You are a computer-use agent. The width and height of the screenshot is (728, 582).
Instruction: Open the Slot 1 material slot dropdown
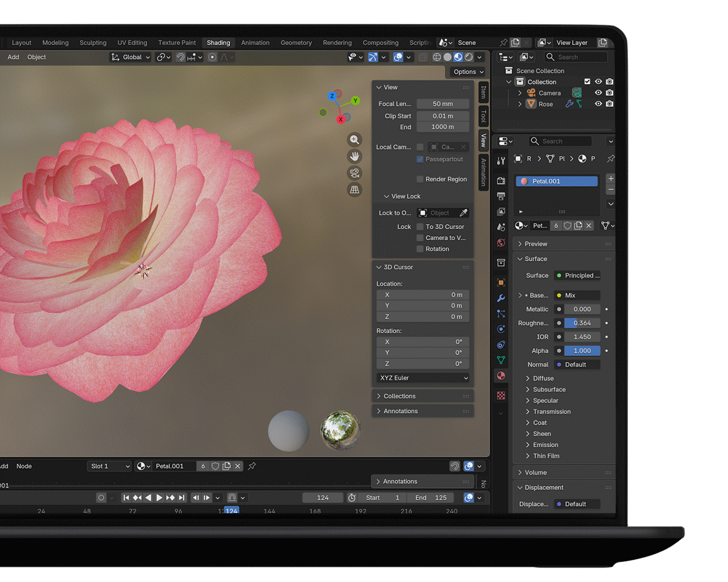pyautogui.click(x=110, y=466)
